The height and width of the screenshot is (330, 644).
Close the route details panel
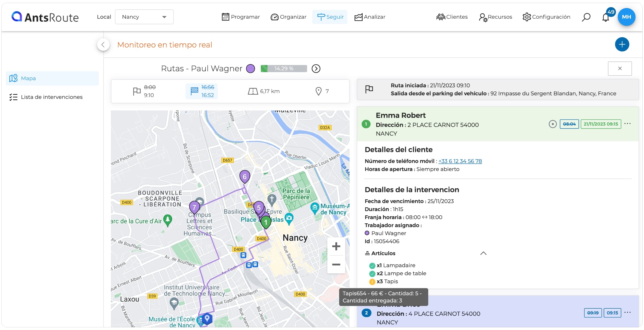(x=620, y=68)
